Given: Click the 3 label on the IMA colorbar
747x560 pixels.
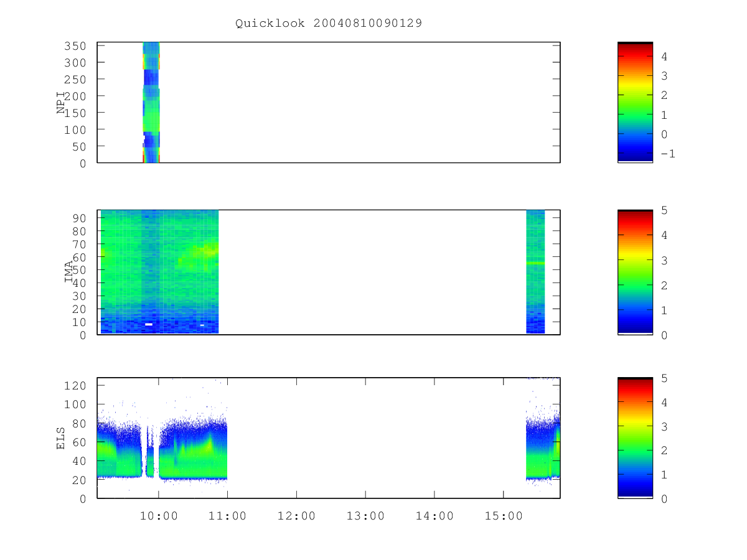Looking at the screenshot, I should click(x=664, y=260).
